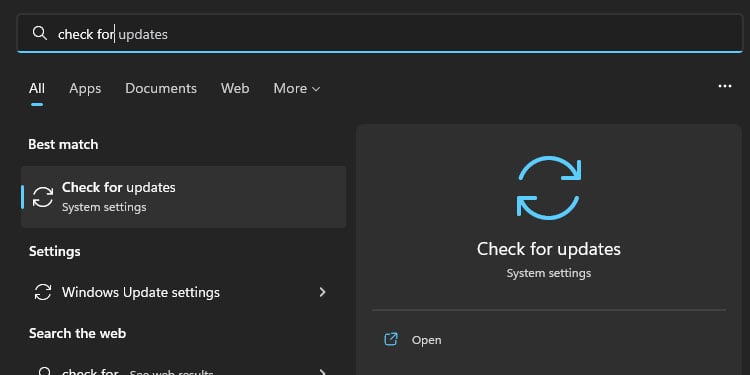The image size is (750, 375).
Task: Click the Settings section heading
Action: point(55,252)
